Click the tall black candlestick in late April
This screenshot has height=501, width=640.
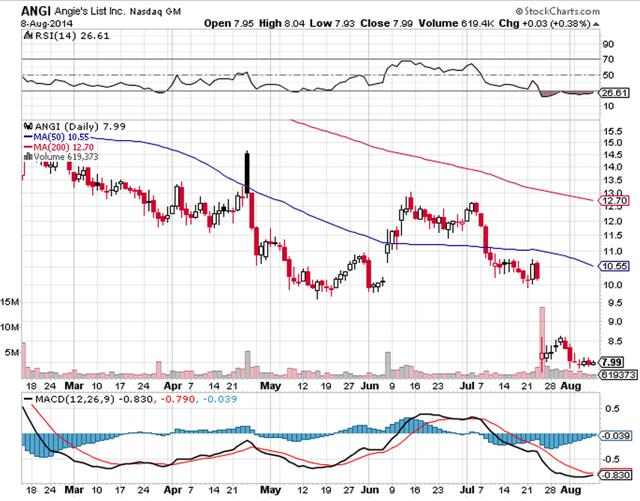(247, 173)
